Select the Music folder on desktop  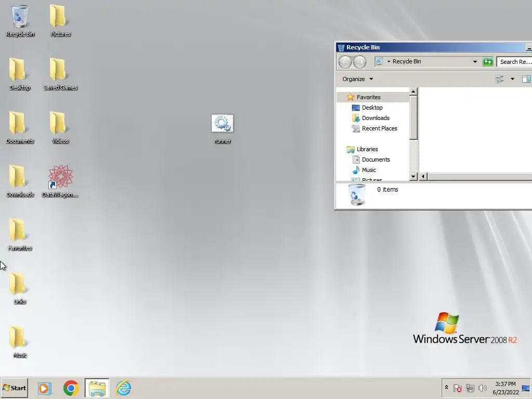click(20, 342)
